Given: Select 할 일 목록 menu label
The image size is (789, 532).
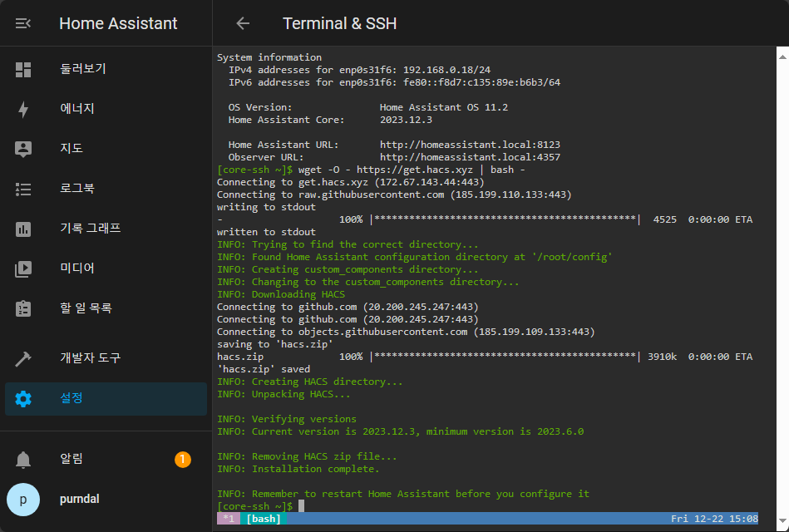Looking at the screenshot, I should (x=86, y=308).
